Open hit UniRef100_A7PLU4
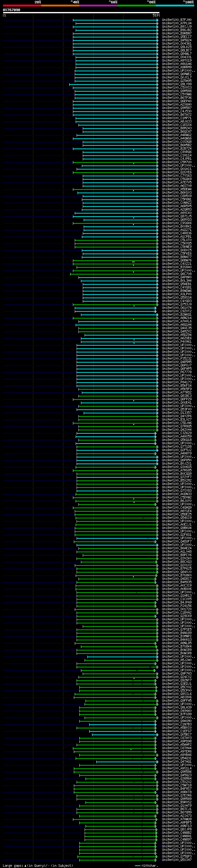Screen dimensions: 197x868 pos(177,23)
